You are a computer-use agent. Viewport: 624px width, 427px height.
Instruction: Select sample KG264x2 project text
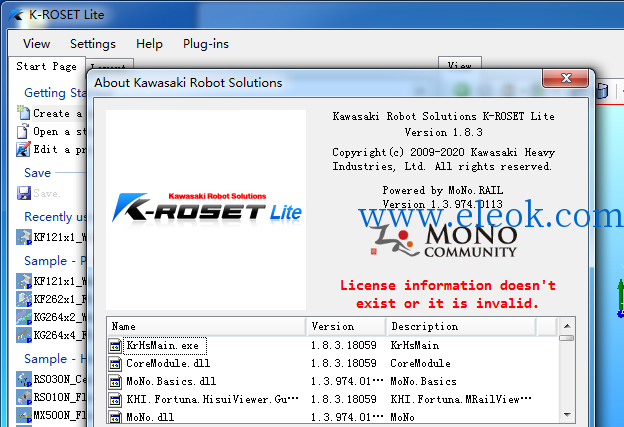tap(60, 317)
